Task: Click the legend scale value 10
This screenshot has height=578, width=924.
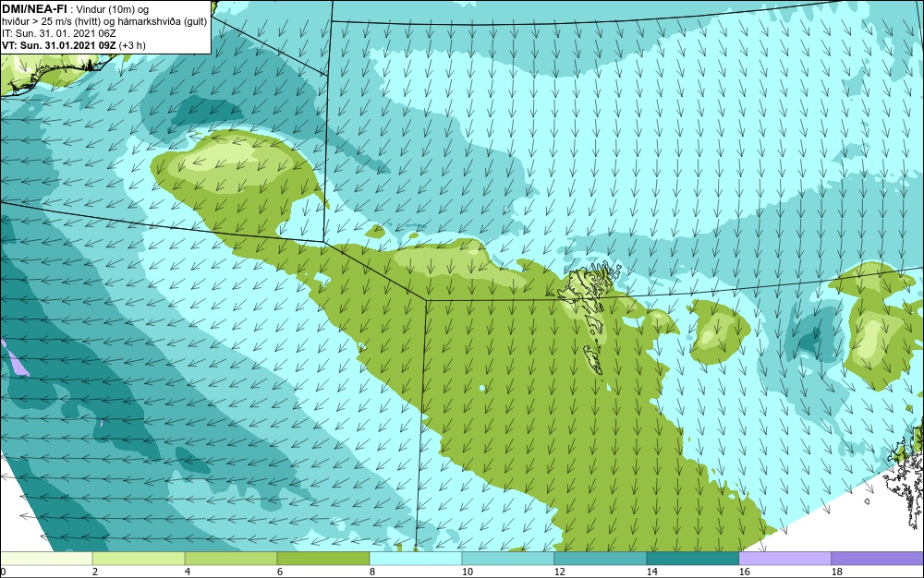Action: pos(468,572)
